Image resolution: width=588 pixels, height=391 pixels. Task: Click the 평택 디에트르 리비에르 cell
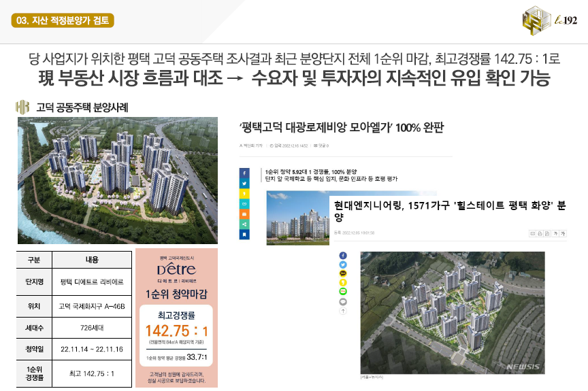click(92, 282)
